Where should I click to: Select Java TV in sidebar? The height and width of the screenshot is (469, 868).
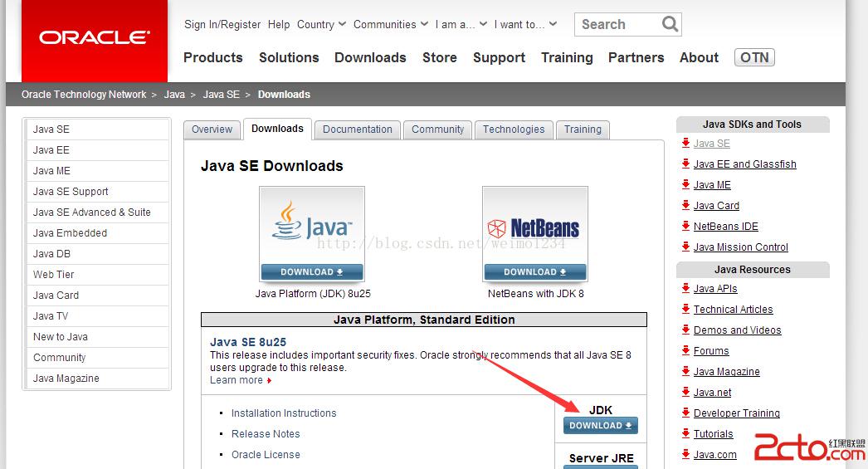[97, 316]
